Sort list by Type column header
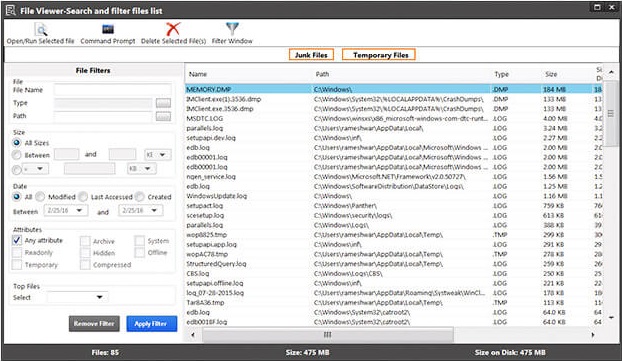 pyautogui.click(x=501, y=74)
